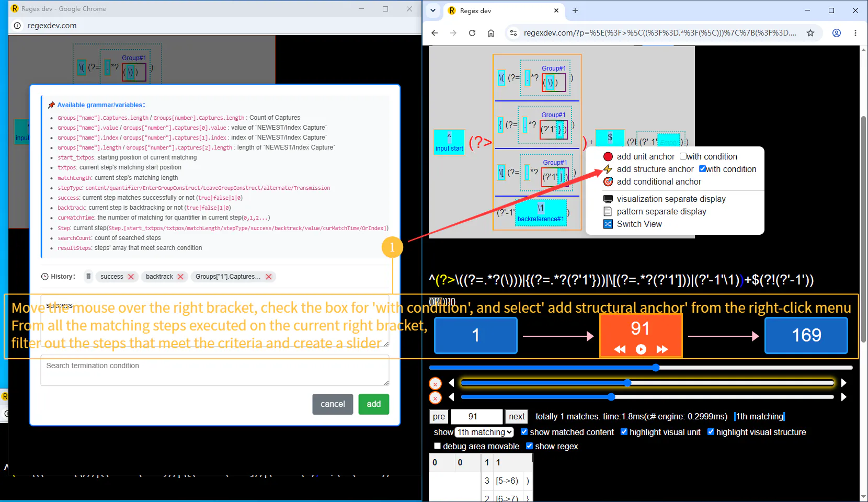Toggle 'show matched content' checkbox
The width and height of the screenshot is (868, 502).
[x=524, y=432]
